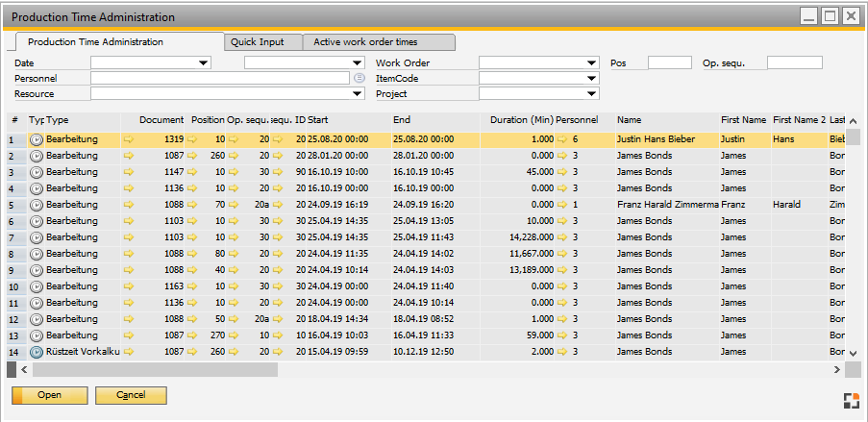This screenshot has height=422, width=868.
Task: Click the clock type icon in row 1
Action: [37, 139]
